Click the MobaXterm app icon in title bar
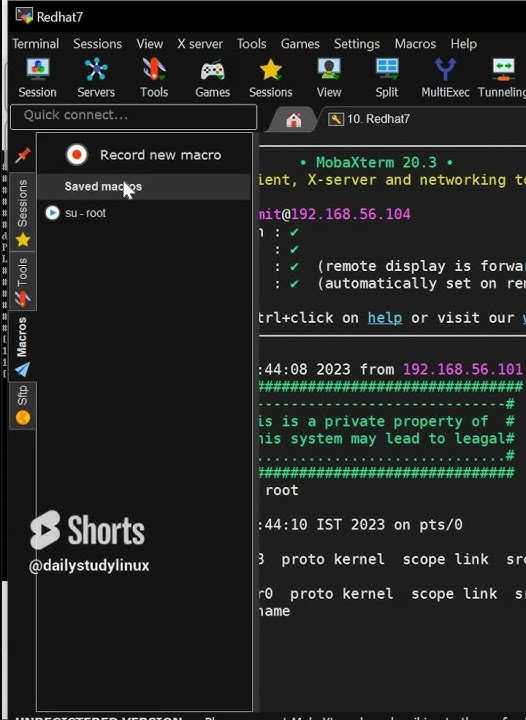526x720 pixels. 24,16
